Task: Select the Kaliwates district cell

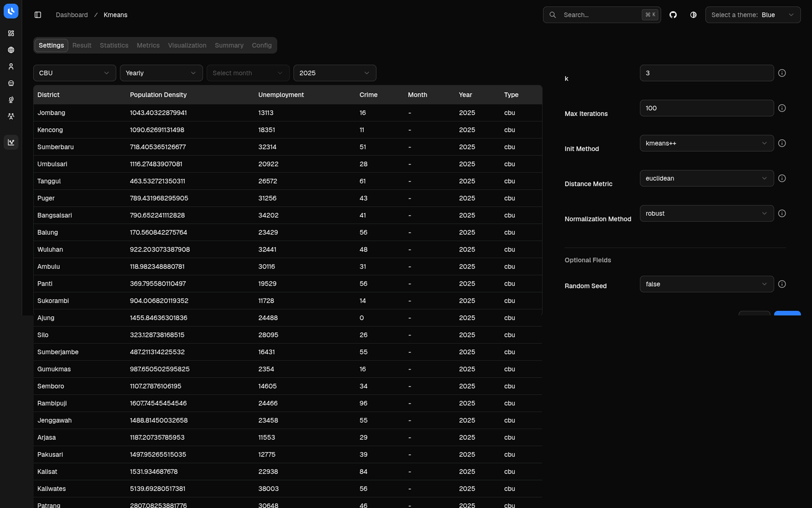Action: (52, 489)
